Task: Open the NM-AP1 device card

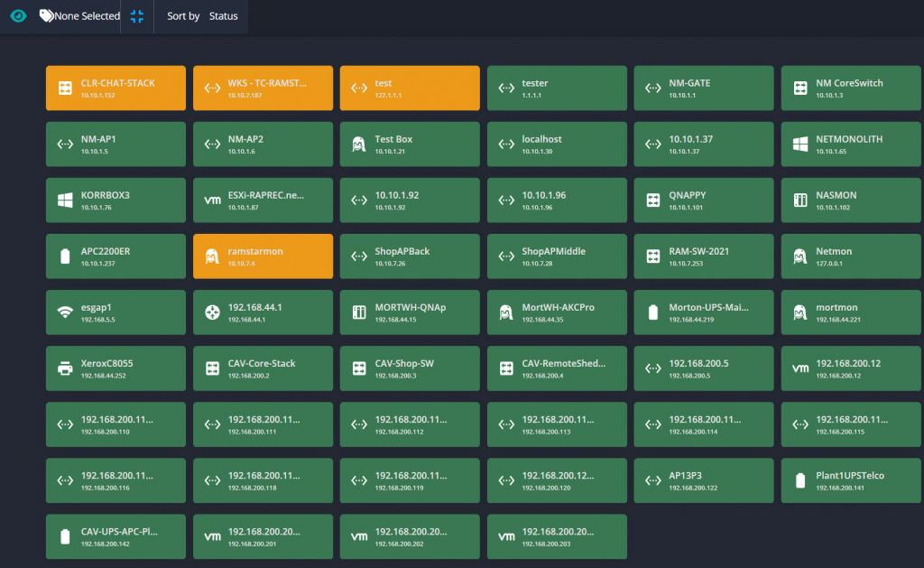Action: click(x=115, y=144)
